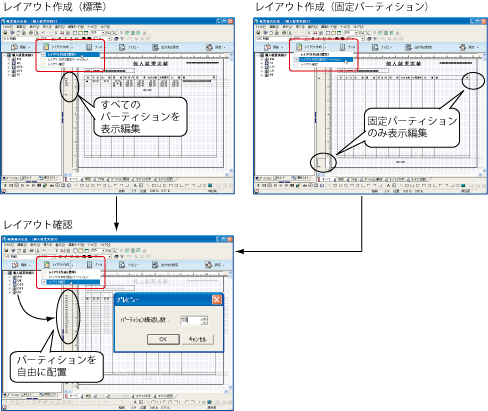The height and width of the screenshot is (411, 488).
Task: Click the save icon in standard layout window toolbar
Action: (x=5, y=33)
